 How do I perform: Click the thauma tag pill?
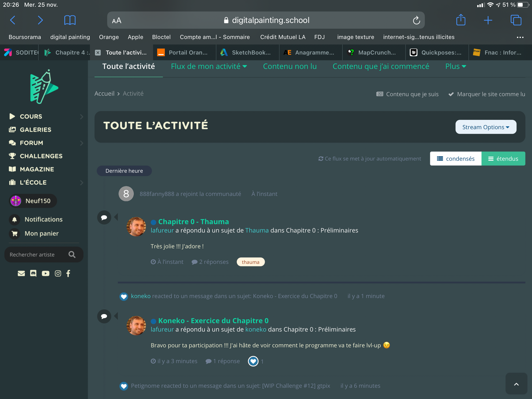[x=250, y=262]
